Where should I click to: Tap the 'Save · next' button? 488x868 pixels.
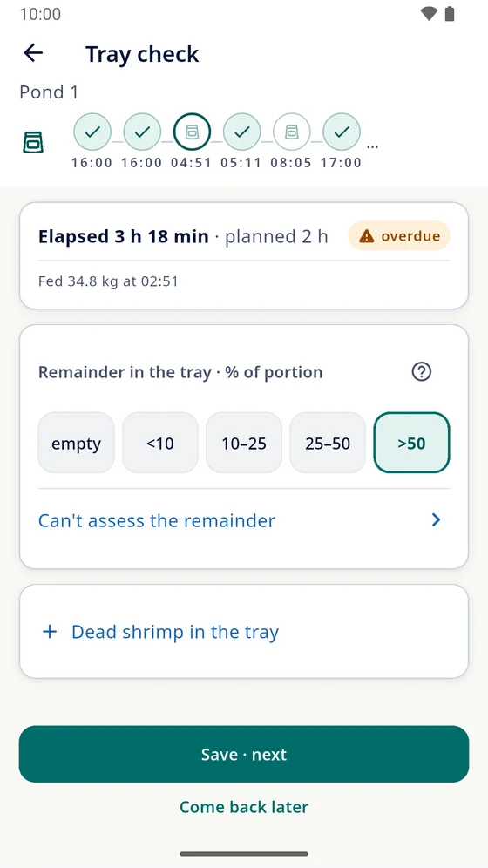pos(244,754)
